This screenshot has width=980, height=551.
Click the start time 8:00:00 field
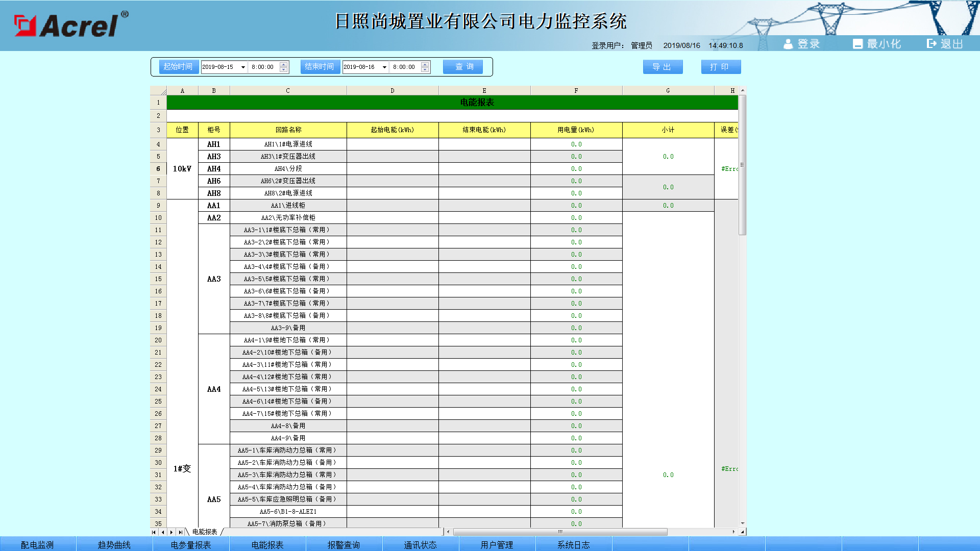click(263, 67)
